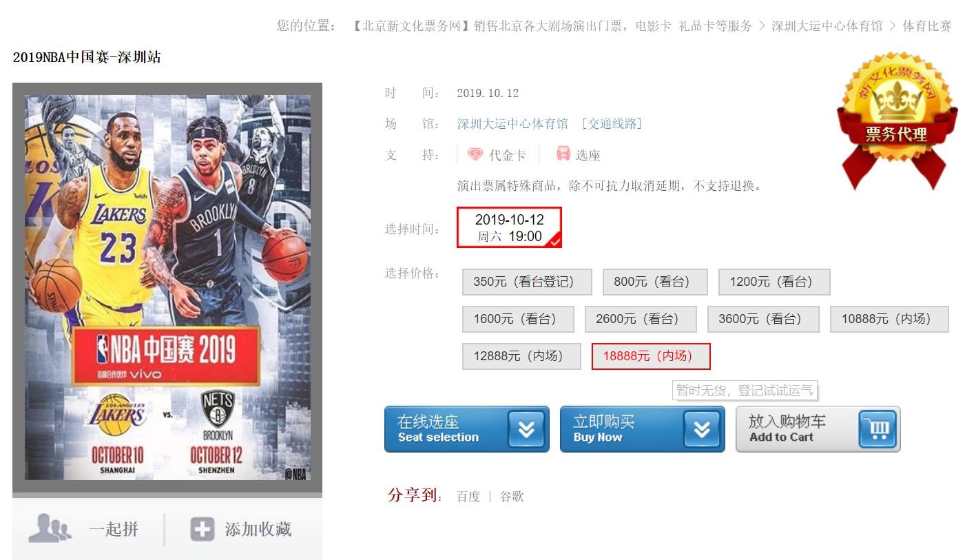Share the event to 百度

[x=468, y=497]
